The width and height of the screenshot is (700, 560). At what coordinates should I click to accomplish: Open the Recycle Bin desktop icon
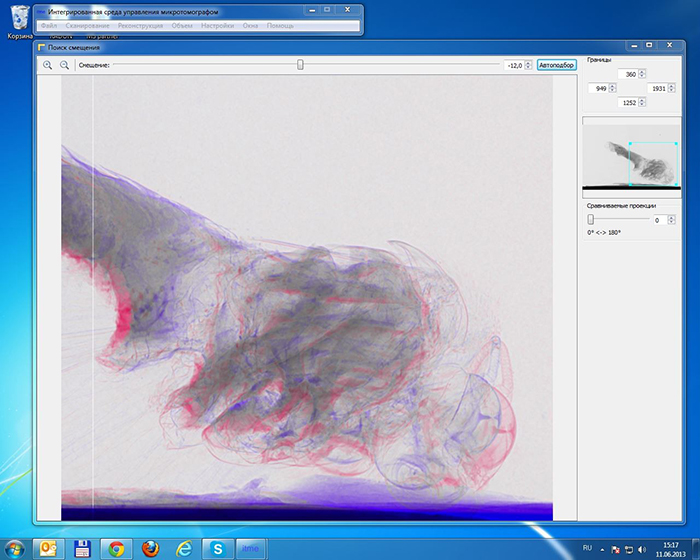click(x=19, y=19)
